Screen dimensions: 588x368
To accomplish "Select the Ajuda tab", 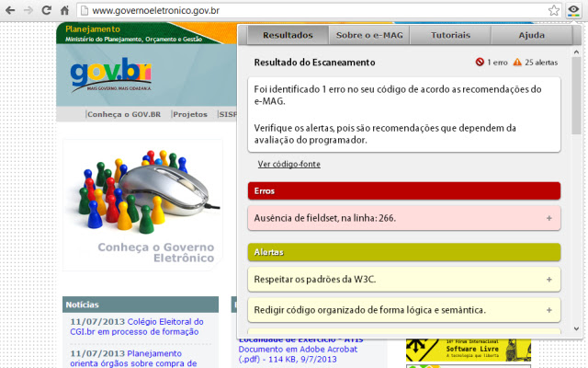I will tap(531, 35).
